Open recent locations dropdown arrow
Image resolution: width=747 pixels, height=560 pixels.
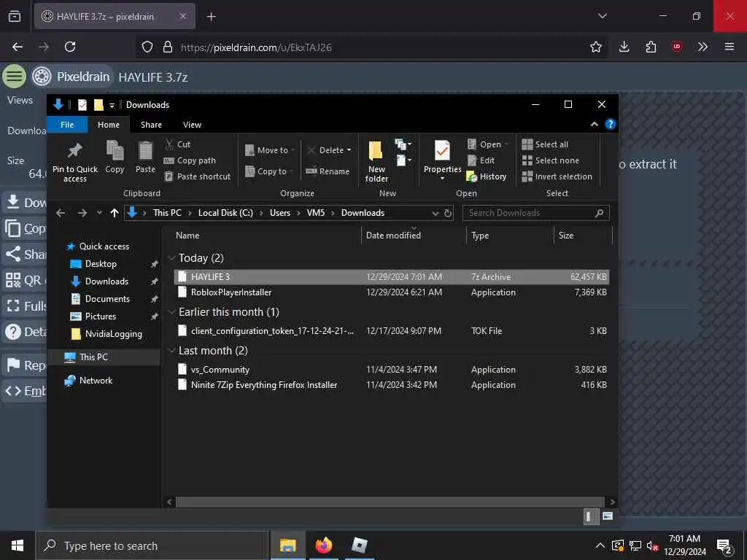click(x=99, y=213)
